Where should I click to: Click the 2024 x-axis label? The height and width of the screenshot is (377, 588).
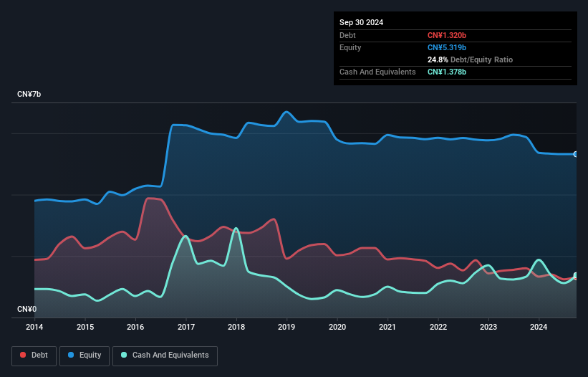tap(539, 327)
